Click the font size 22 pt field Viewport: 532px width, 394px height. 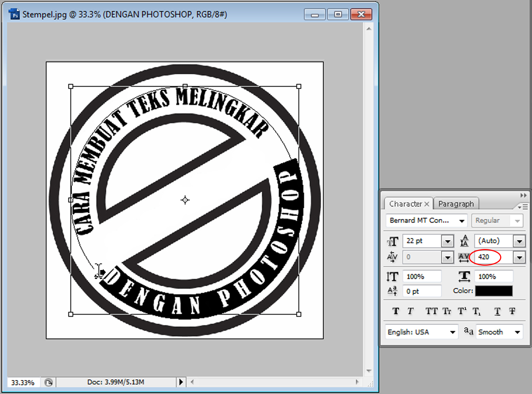click(x=422, y=241)
